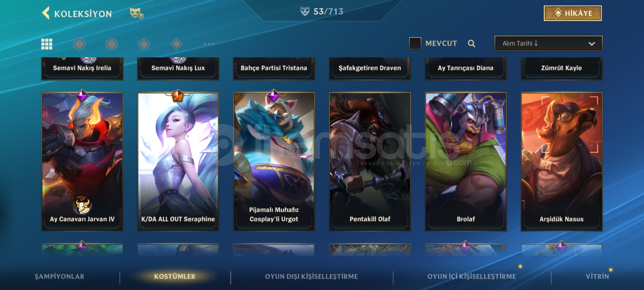Choose the Arşidük Nasus skin card
The image size is (644, 290).
click(x=562, y=162)
